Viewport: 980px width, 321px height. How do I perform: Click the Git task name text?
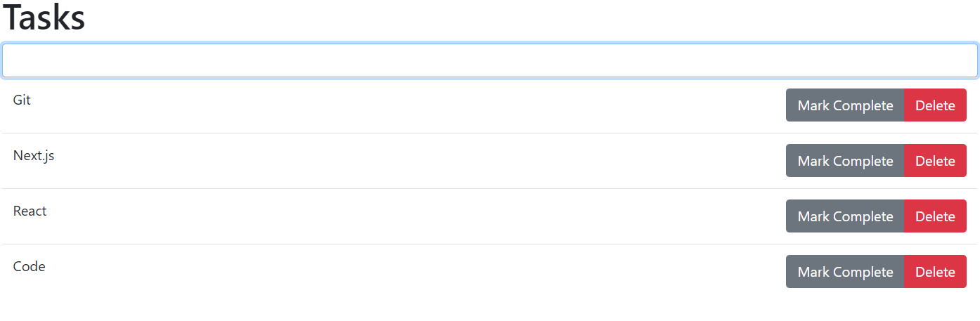(x=22, y=100)
